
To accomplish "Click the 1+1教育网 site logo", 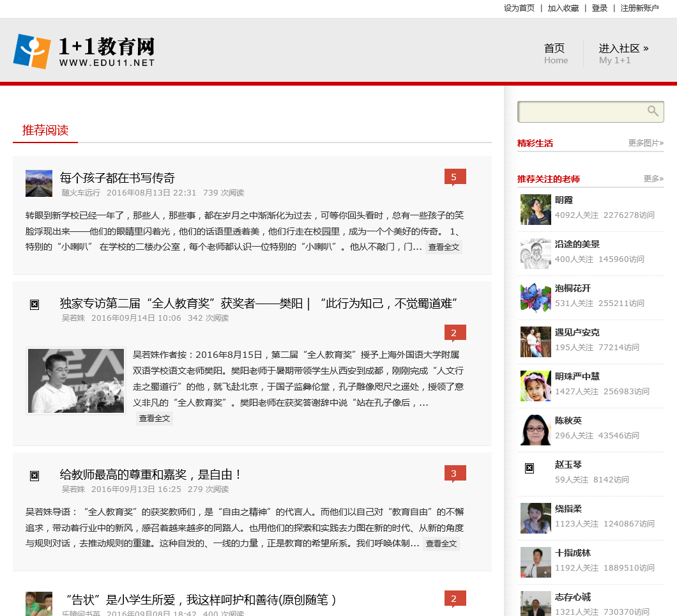I will [84, 51].
